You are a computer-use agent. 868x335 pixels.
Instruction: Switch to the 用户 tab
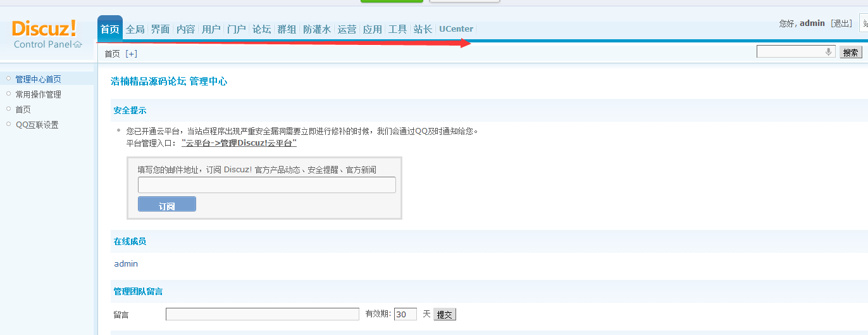(x=211, y=29)
